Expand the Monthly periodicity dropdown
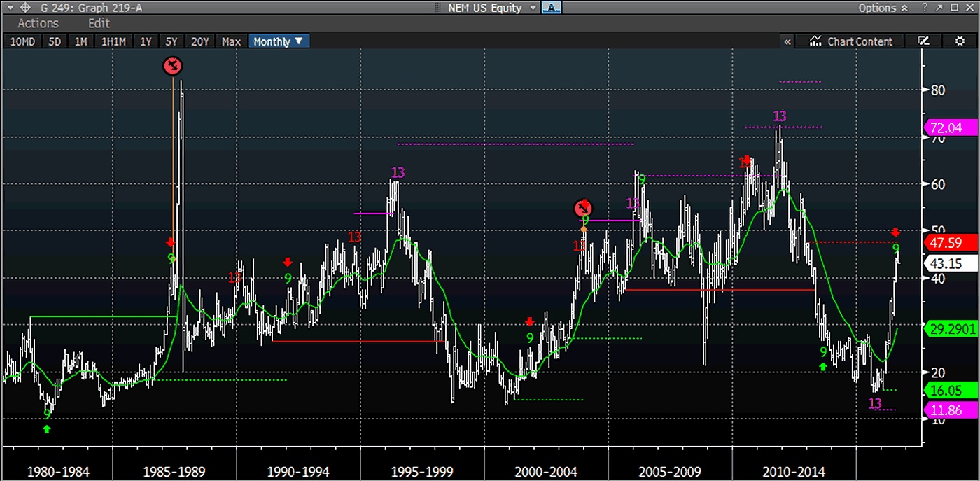Screen dimensions: 980x481 point(279,41)
